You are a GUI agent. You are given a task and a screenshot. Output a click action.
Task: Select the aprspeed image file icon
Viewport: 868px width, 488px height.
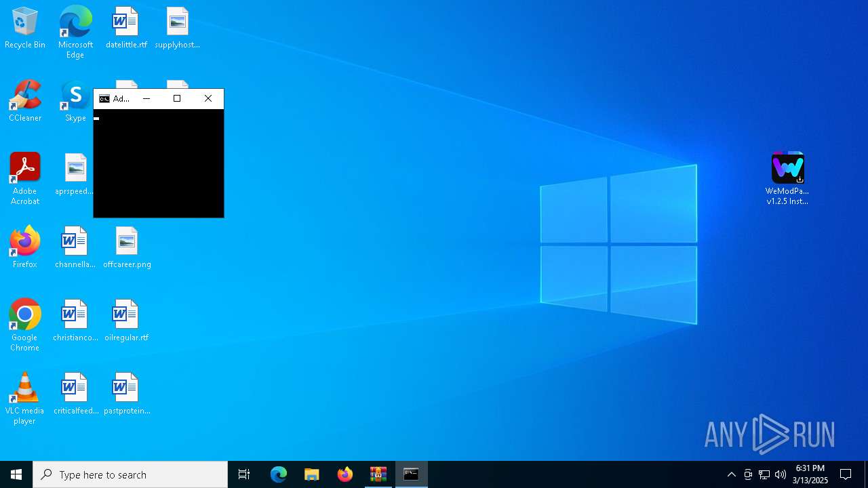point(75,175)
